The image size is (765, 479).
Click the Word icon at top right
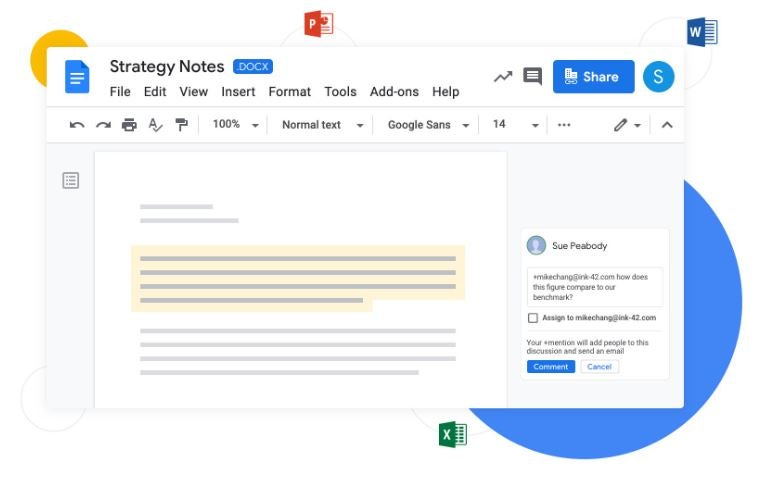click(702, 32)
